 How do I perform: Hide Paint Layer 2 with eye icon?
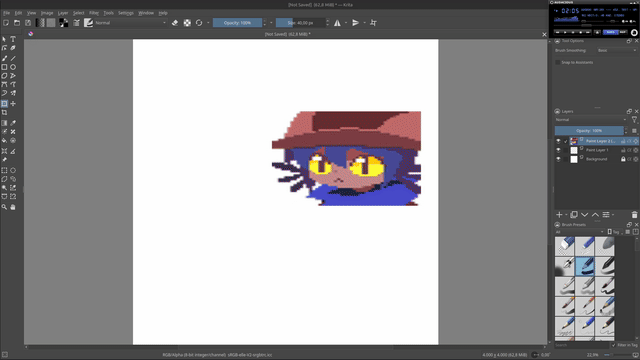558,141
